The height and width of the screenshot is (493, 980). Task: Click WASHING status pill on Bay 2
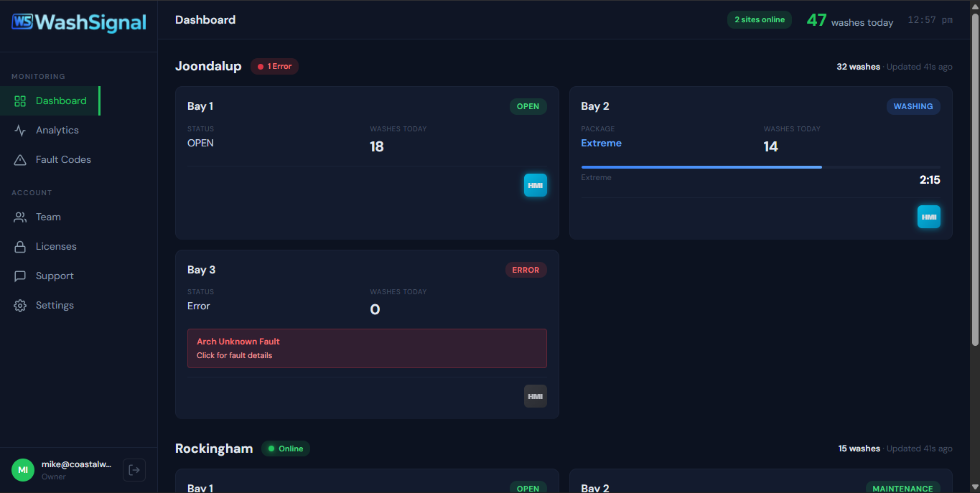913,106
